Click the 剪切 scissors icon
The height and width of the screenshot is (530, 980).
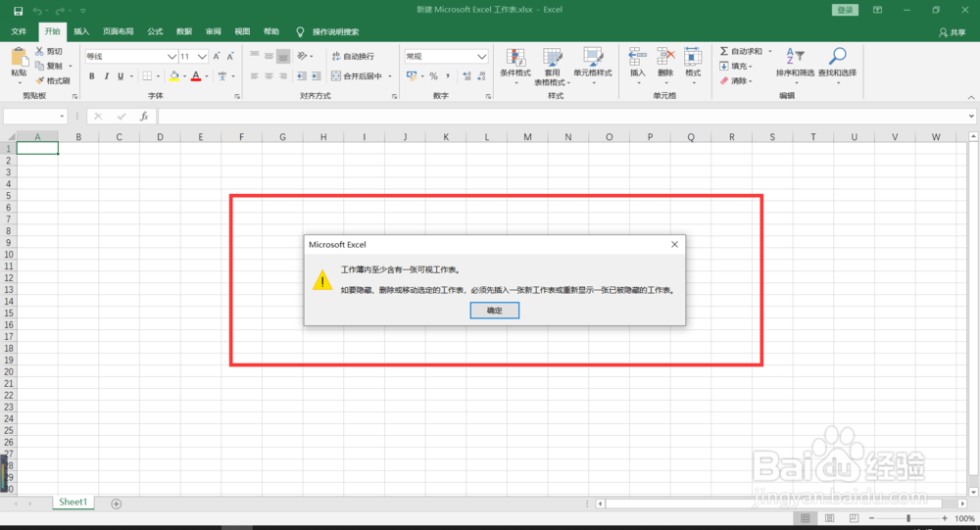pyautogui.click(x=39, y=51)
